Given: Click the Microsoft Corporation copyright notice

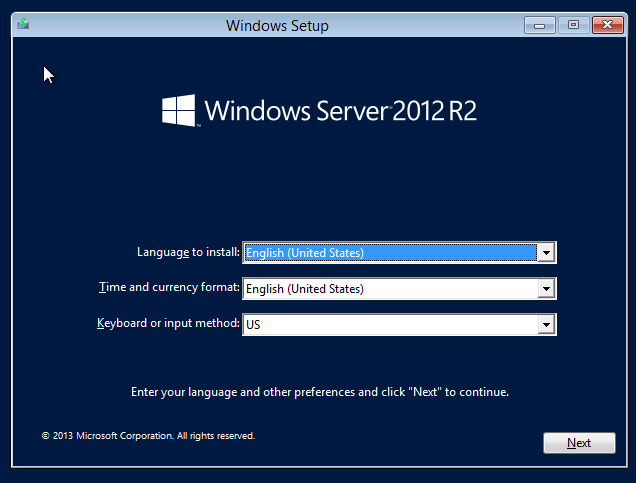Looking at the screenshot, I should click(148, 436).
